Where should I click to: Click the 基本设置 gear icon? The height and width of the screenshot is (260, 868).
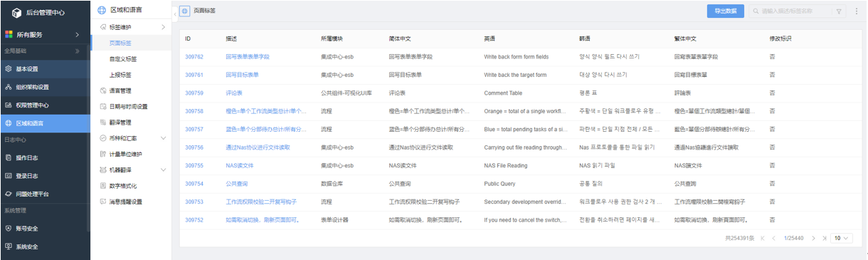(9, 69)
